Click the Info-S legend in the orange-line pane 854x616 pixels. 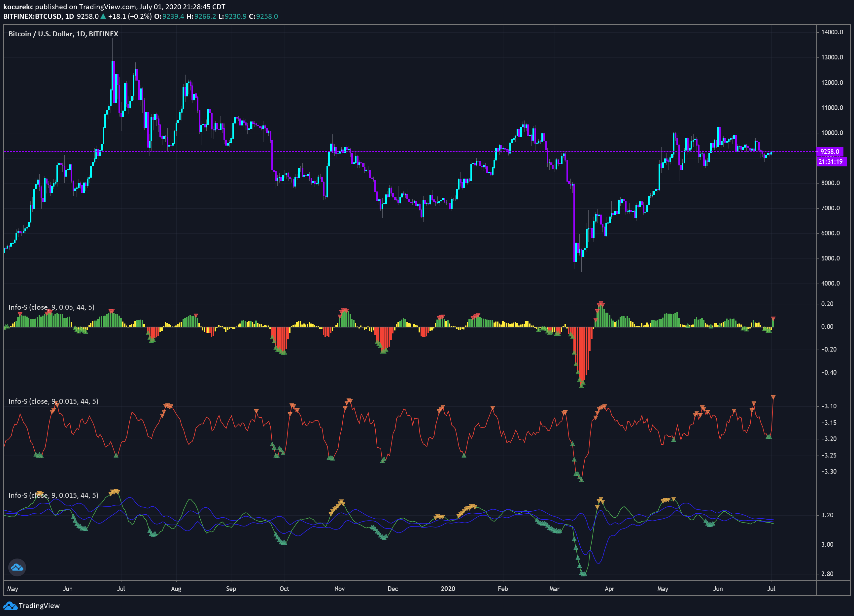click(x=53, y=401)
